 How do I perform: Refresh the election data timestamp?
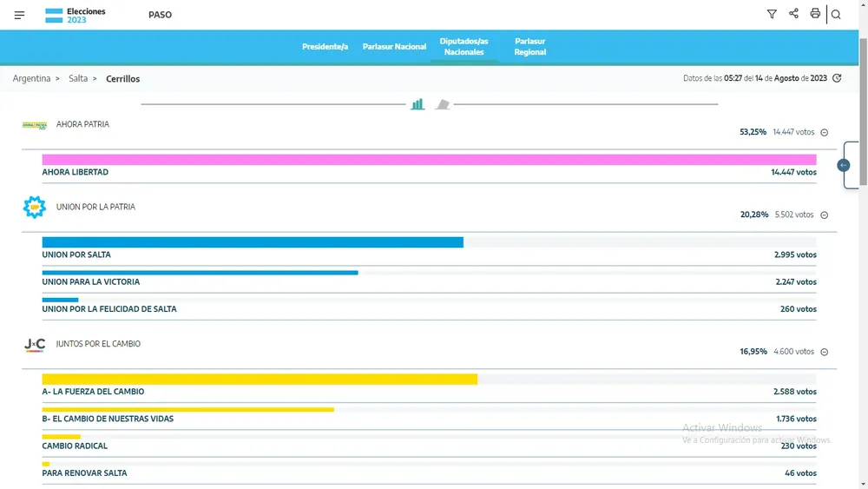[x=837, y=78]
